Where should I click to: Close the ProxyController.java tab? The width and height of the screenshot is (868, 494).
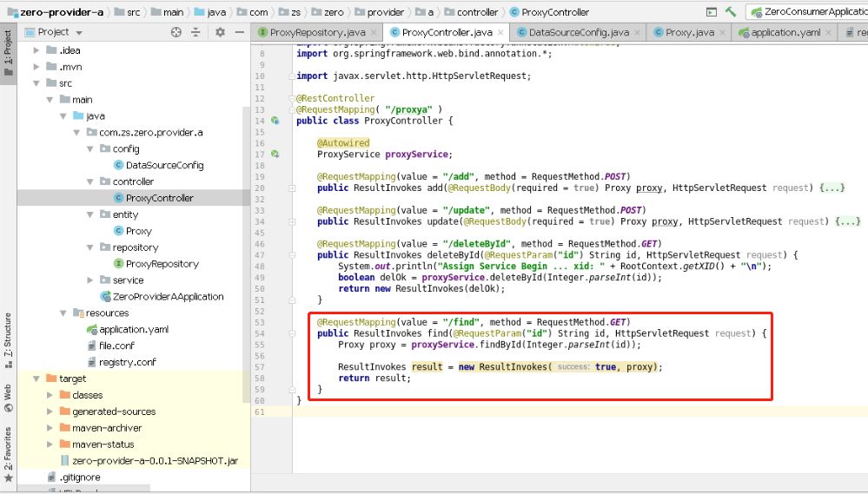pyautogui.click(x=500, y=33)
